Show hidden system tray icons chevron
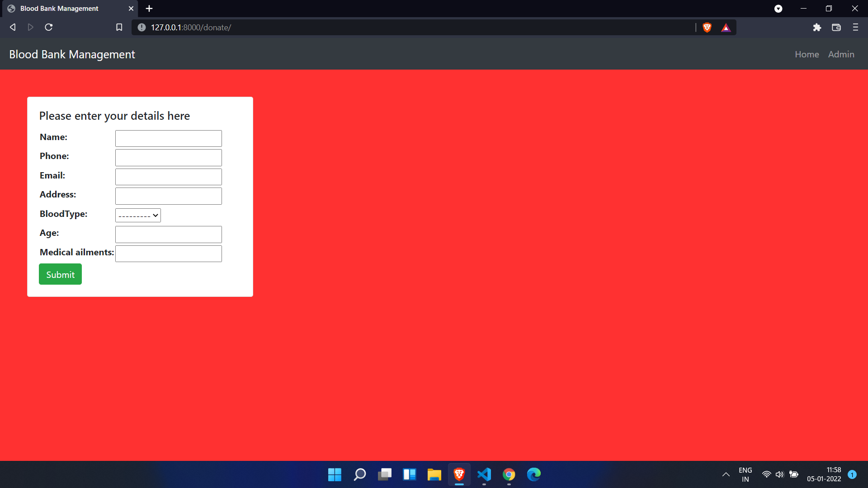This screenshot has height=488, width=868. point(726,474)
